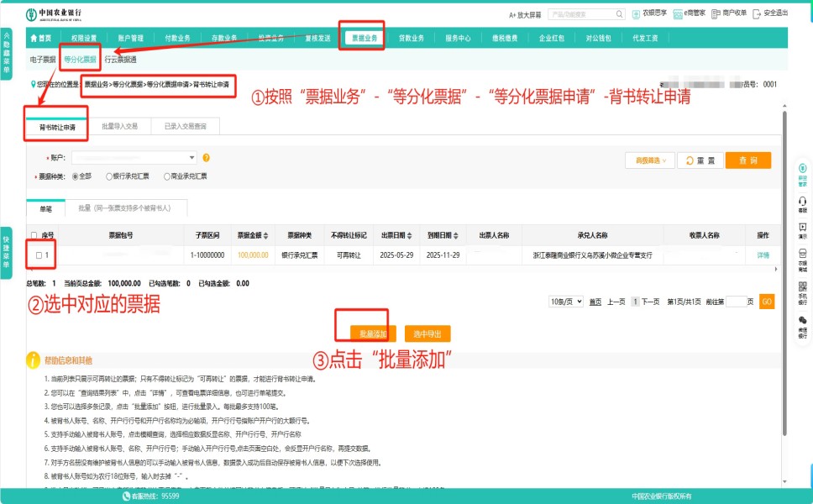
Task: Check the select-all checkbox in table header
Action: [x=34, y=235]
